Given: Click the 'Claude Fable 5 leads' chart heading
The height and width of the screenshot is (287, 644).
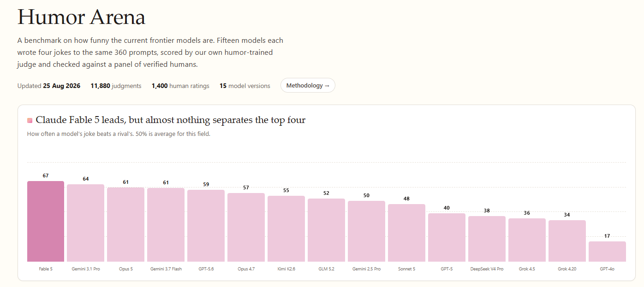Looking at the screenshot, I should click(x=171, y=120).
